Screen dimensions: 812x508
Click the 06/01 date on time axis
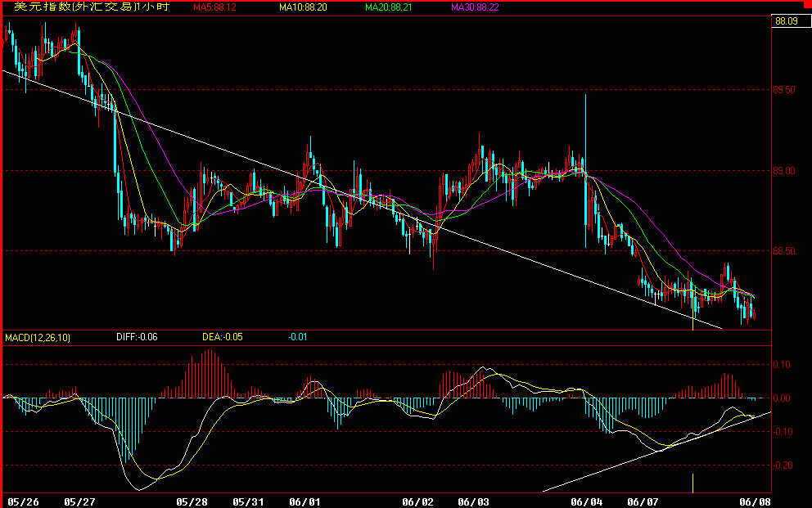click(x=304, y=500)
